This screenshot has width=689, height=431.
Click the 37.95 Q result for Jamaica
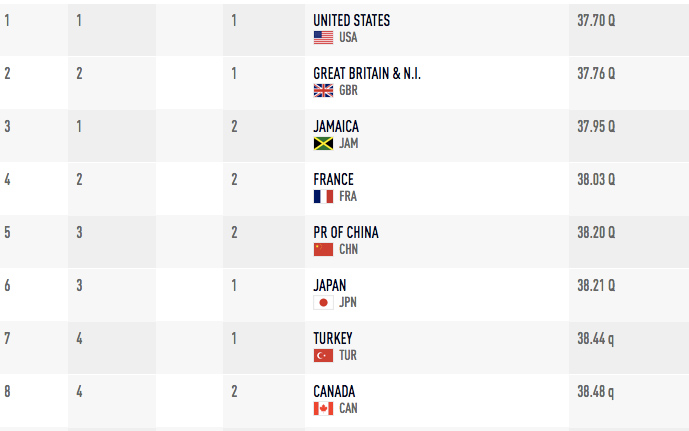tap(596, 127)
